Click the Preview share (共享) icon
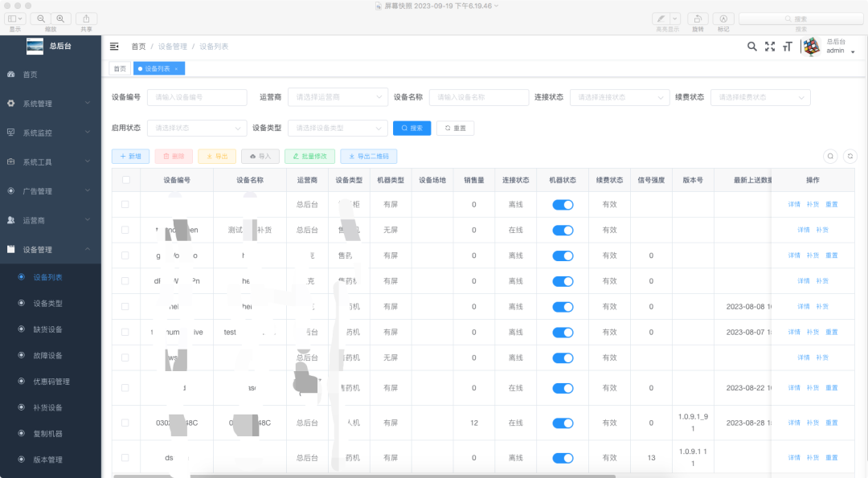 (86, 18)
